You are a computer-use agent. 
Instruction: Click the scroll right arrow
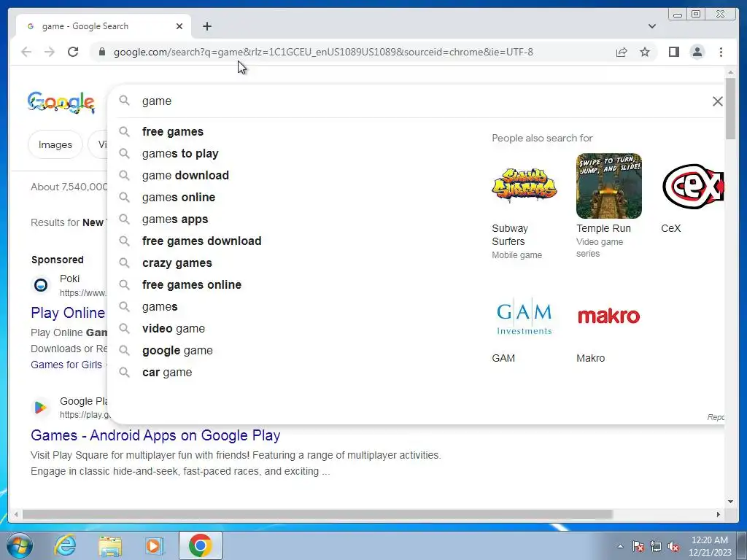719,514
